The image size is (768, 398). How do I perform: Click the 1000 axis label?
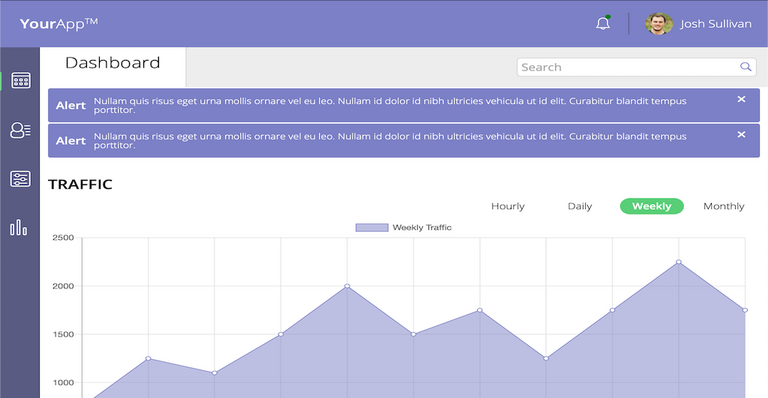pyautogui.click(x=63, y=383)
